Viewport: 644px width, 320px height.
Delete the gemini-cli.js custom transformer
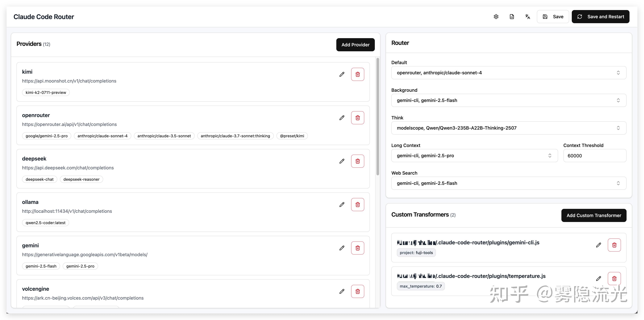coord(614,245)
